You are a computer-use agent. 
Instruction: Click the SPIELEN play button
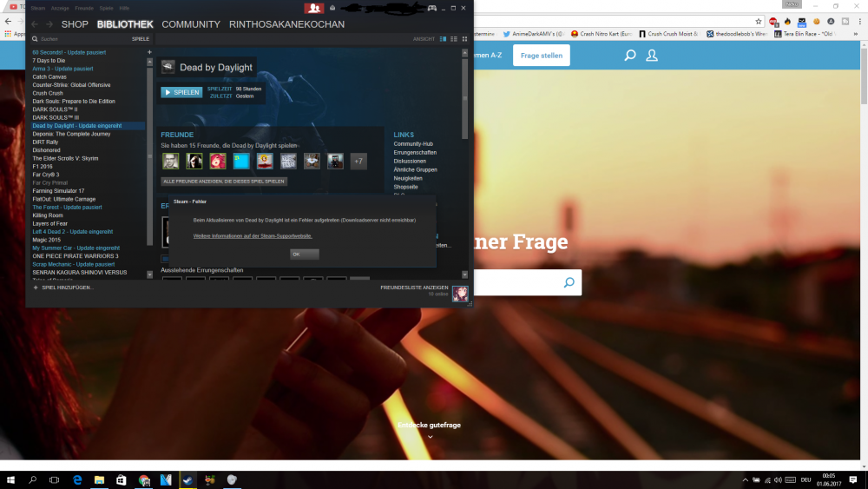coord(181,92)
